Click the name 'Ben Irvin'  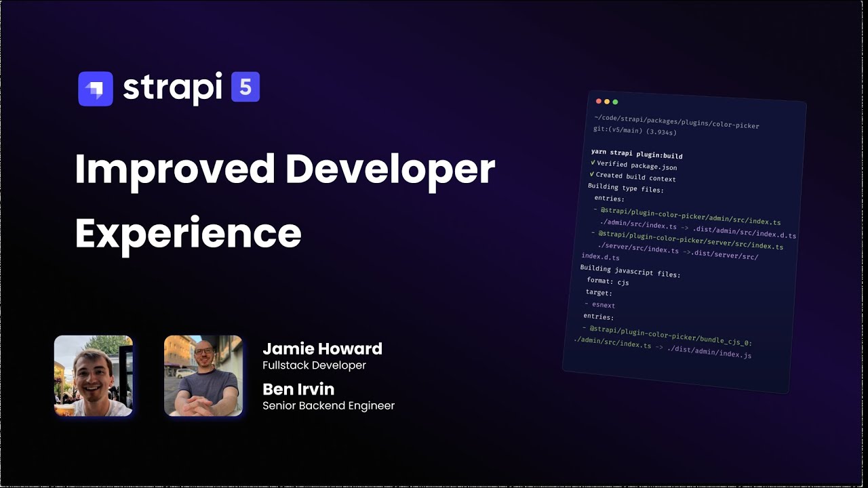(x=298, y=390)
